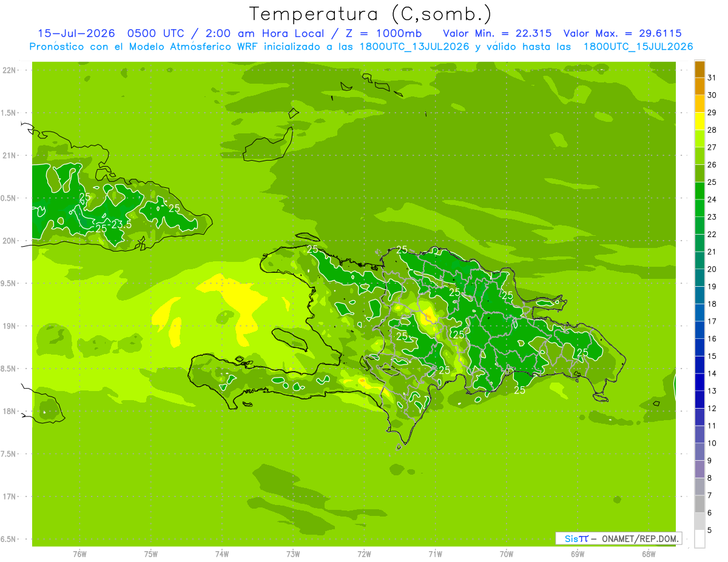Click the '76W' longitude label

click(79, 554)
